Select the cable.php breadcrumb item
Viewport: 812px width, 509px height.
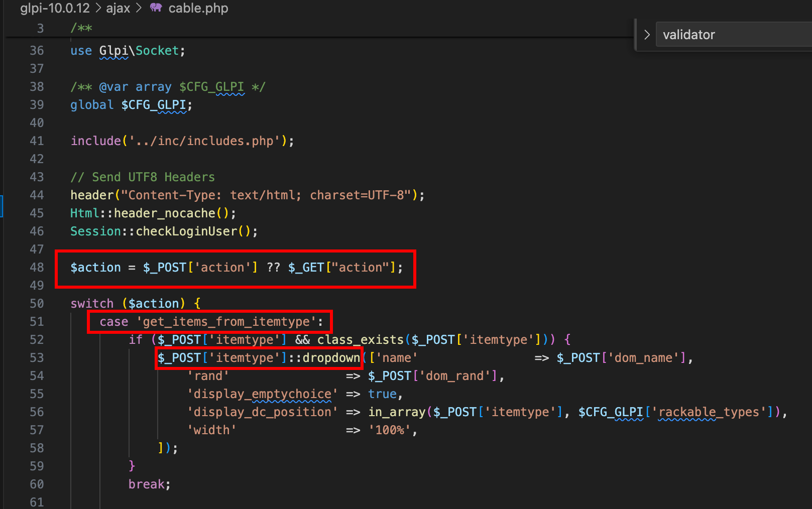(x=198, y=8)
